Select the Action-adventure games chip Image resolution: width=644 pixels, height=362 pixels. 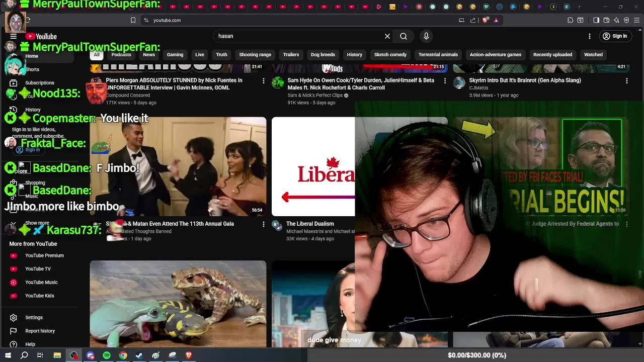tap(496, 55)
